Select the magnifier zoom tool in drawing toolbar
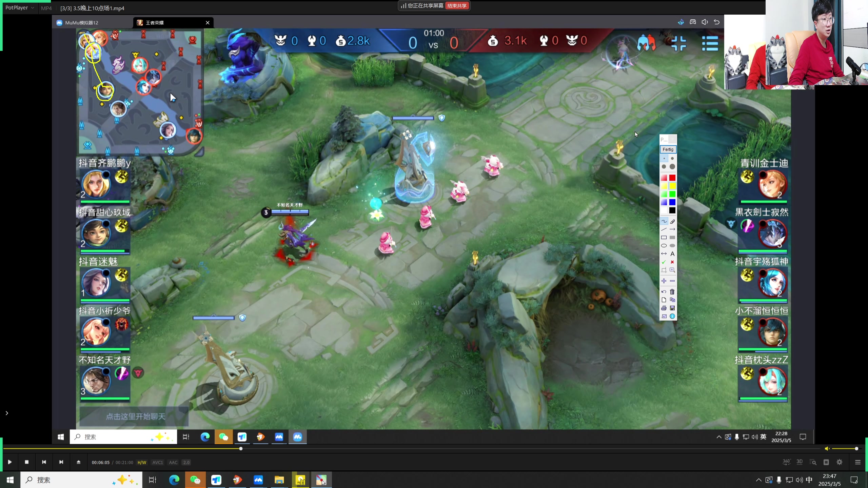Image resolution: width=868 pixels, height=488 pixels. (x=672, y=270)
